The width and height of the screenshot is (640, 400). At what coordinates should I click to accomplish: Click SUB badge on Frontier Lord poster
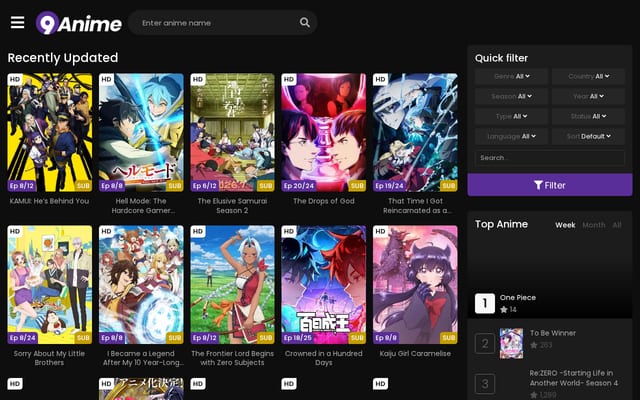pos(266,338)
